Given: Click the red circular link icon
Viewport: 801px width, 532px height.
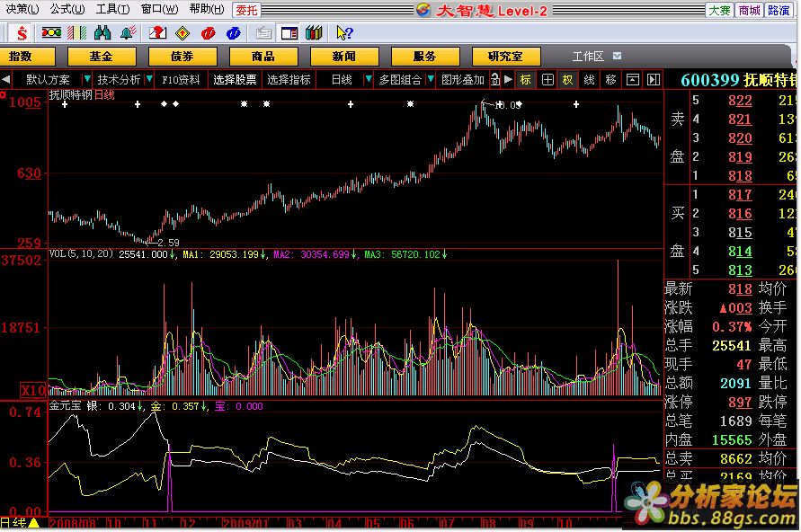Looking at the screenshot, I should 208,33.
